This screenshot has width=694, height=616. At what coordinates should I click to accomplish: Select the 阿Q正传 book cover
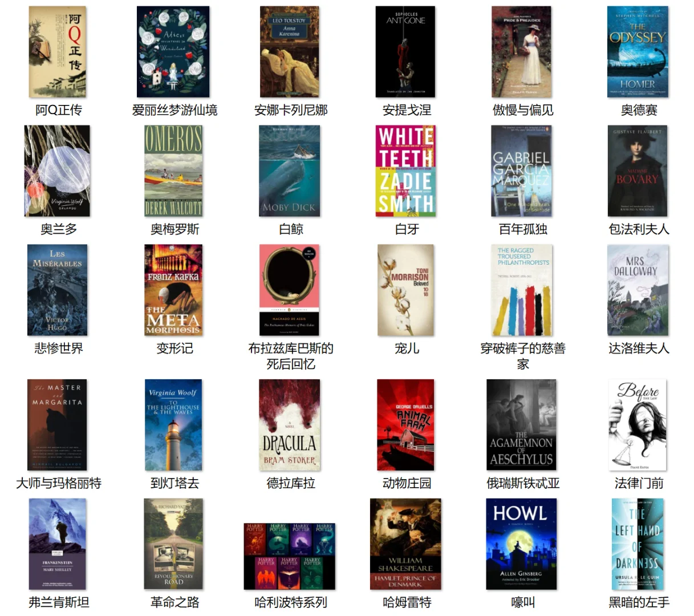[x=58, y=52]
